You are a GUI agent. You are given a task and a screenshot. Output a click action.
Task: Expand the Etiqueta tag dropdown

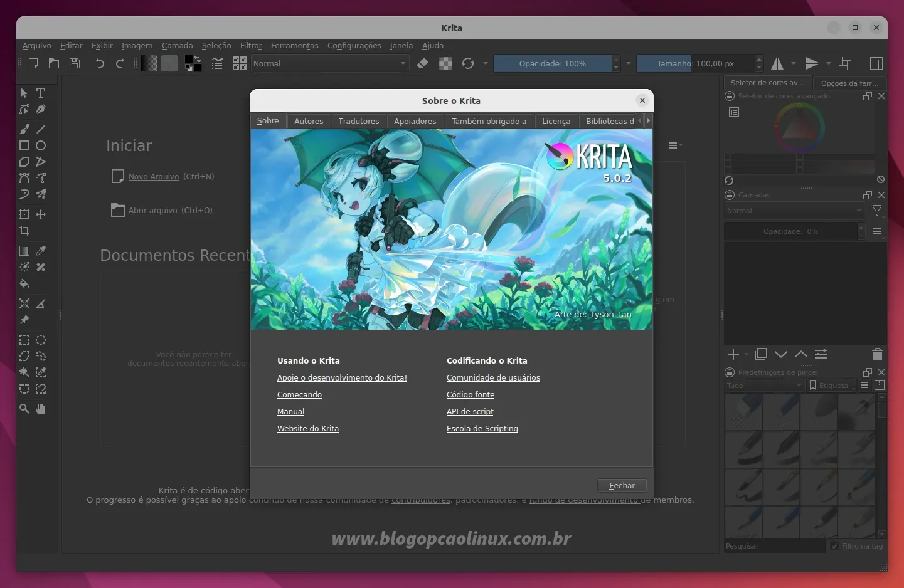click(x=832, y=386)
